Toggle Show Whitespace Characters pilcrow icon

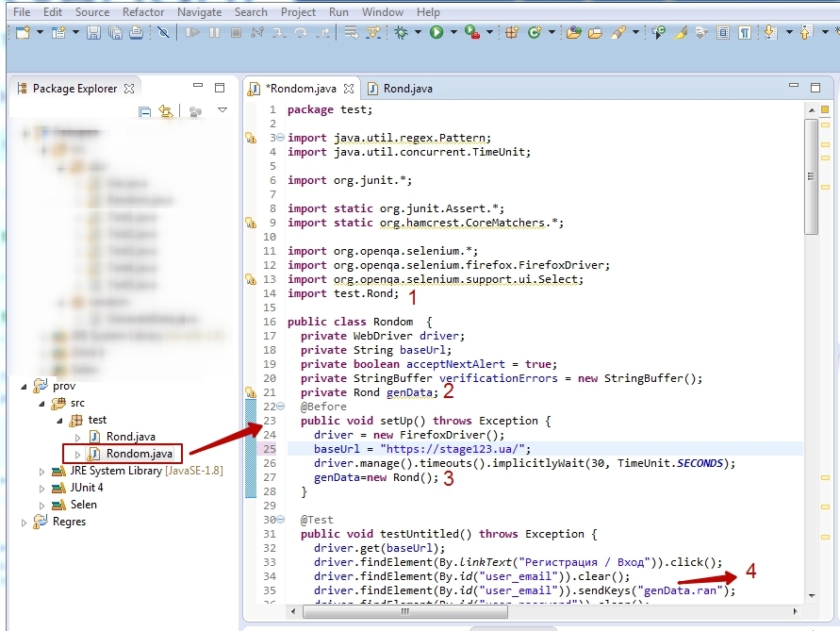(x=745, y=33)
